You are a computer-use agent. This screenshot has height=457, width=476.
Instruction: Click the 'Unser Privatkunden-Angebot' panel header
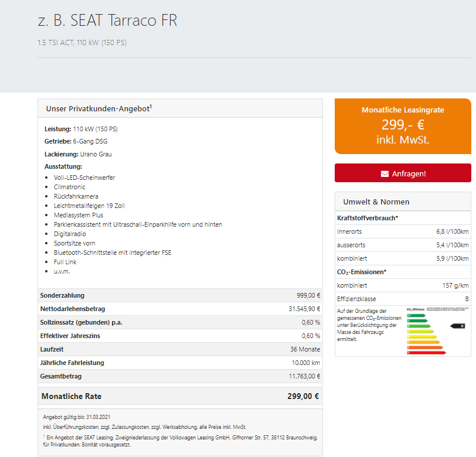(x=180, y=108)
